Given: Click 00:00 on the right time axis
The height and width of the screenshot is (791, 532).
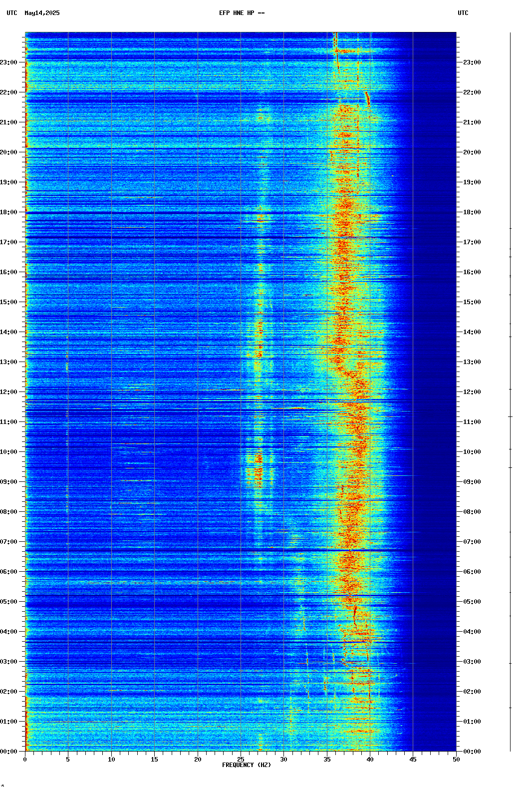Looking at the screenshot, I should point(472,752).
